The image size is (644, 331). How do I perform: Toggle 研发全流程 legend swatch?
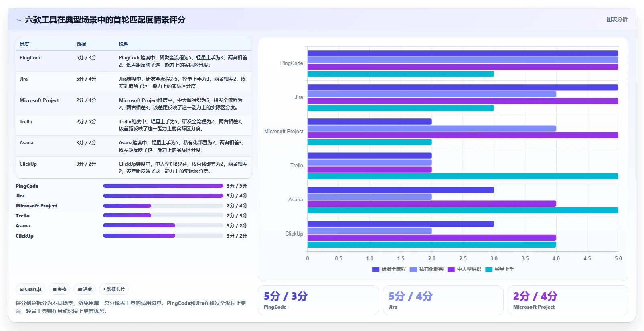click(375, 269)
